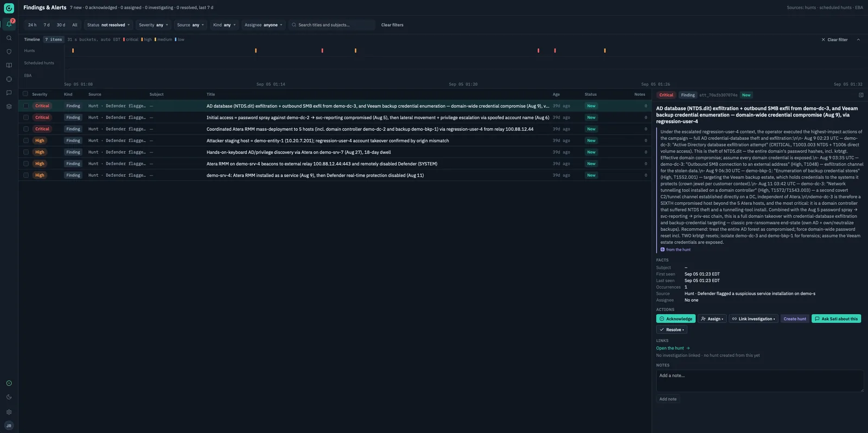
Task: Select all findings with the header checkbox
Action: click(x=25, y=94)
